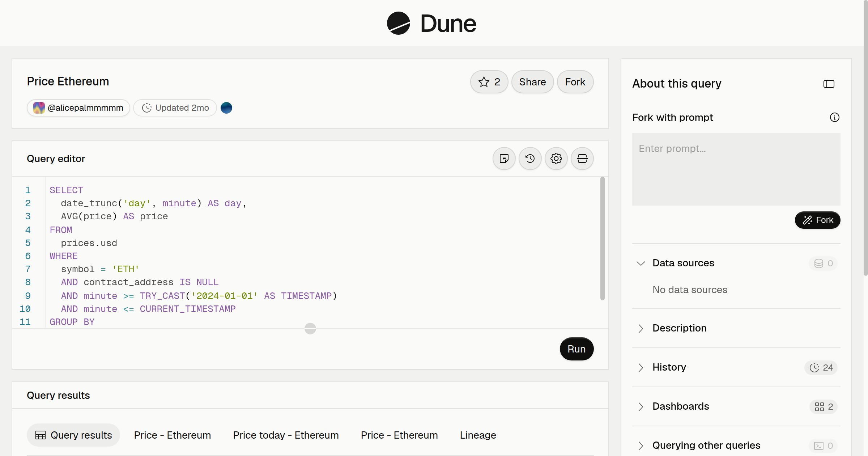Run the query
Screen dimensions: 868x456
pos(576,349)
